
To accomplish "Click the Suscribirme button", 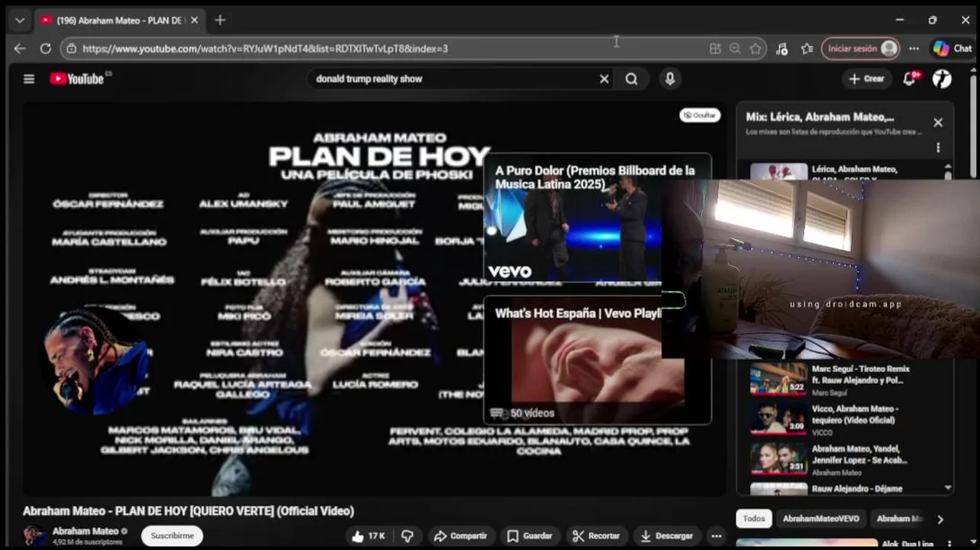I will (x=172, y=535).
